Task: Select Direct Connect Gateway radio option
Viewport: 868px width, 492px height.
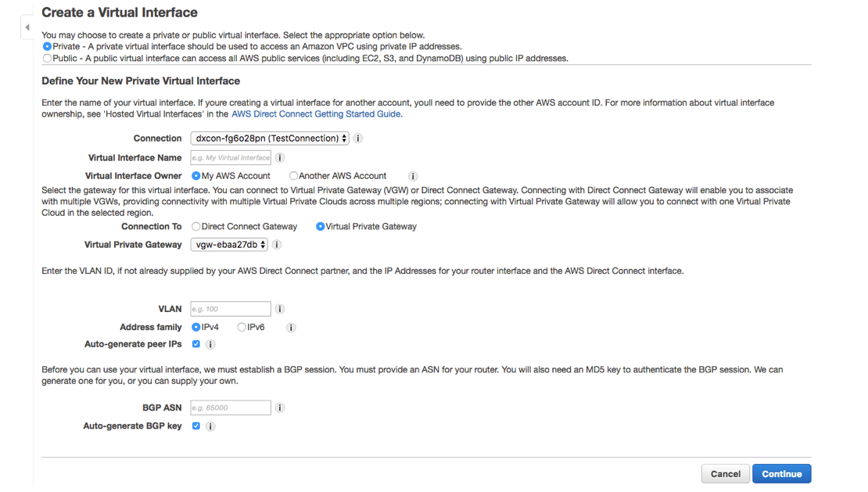Action: (x=196, y=227)
